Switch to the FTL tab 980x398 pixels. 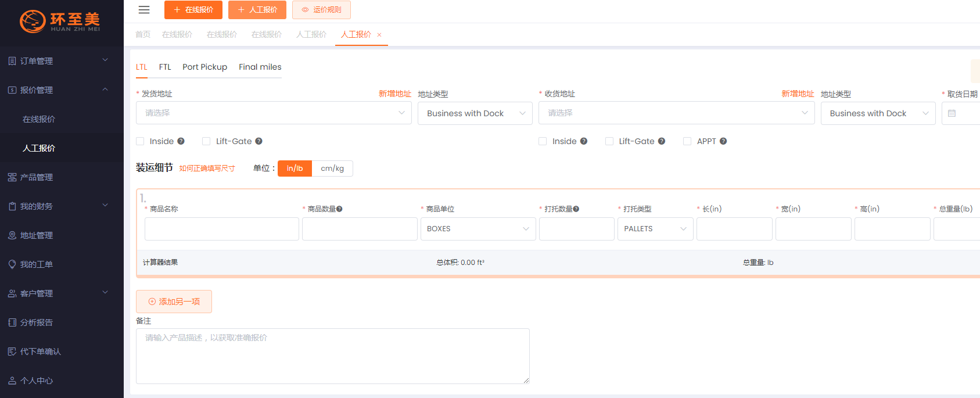165,67
